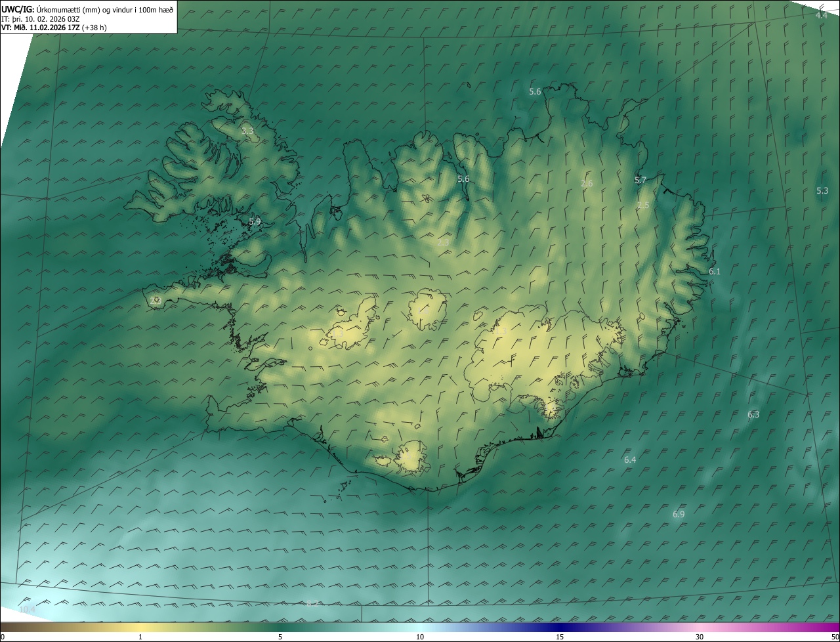This screenshot has width=840, height=642.
Task: Click the 6.4 value label on the map
Action: 630,460
